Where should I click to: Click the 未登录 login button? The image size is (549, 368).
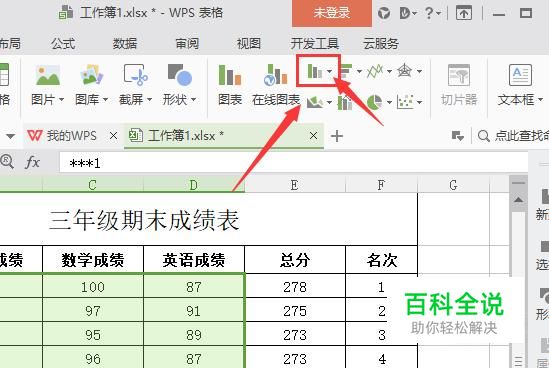pyautogui.click(x=332, y=13)
